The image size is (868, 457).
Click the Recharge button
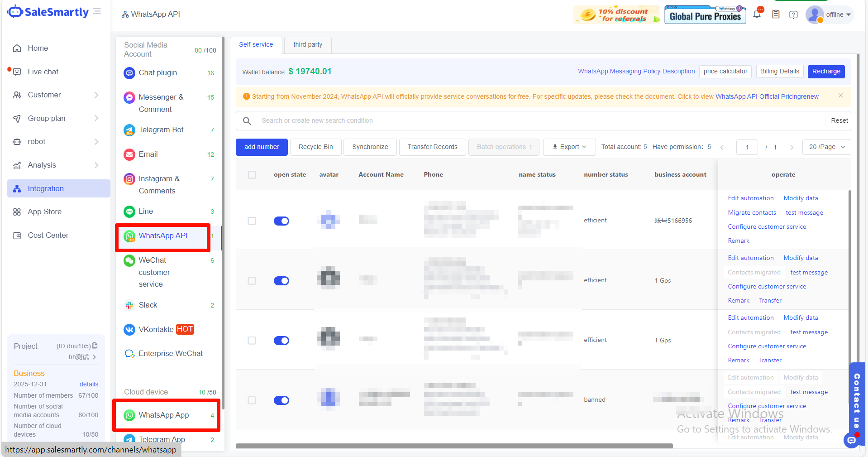point(826,72)
